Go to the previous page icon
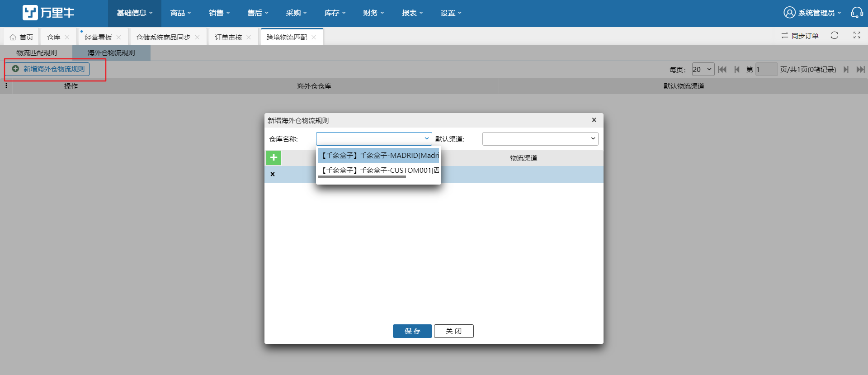Viewport: 868px width, 375px height. [x=737, y=69]
